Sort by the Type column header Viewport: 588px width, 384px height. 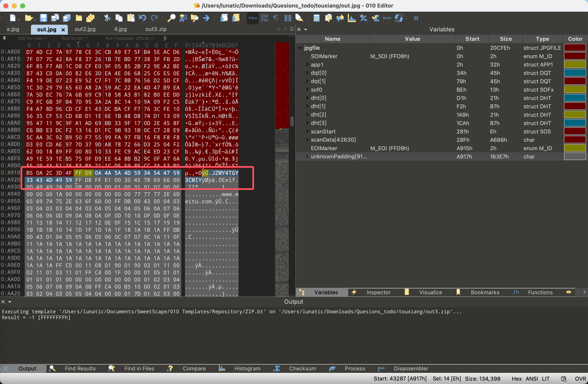pos(542,39)
